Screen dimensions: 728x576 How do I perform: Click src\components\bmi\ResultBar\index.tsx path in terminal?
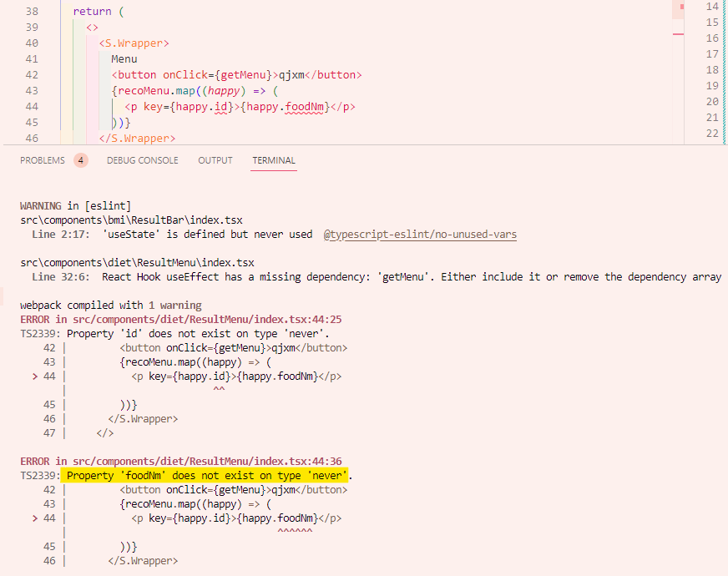131,220
